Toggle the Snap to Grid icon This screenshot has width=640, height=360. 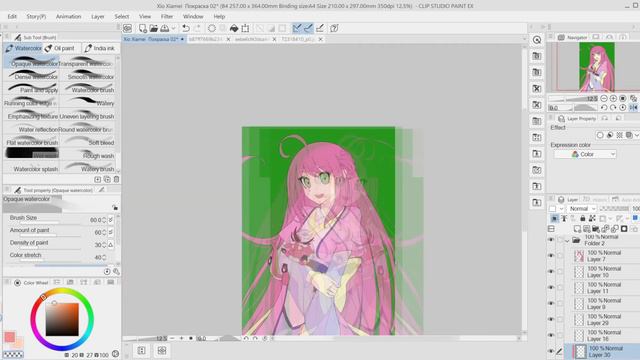click(320, 28)
